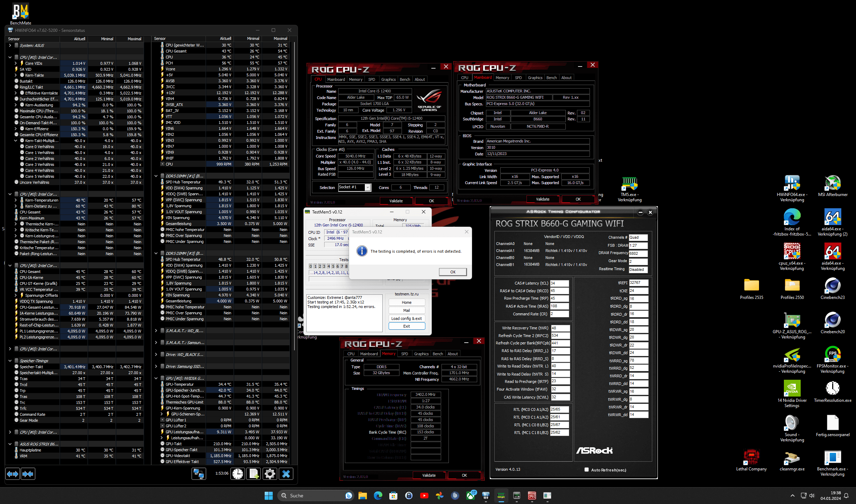This screenshot has width=856, height=504.
Task: Click Exit button in TestMem5
Action: coord(406,326)
